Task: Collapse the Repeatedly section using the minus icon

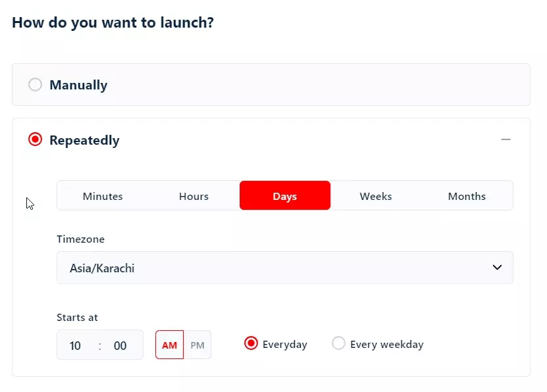Action: click(x=506, y=139)
